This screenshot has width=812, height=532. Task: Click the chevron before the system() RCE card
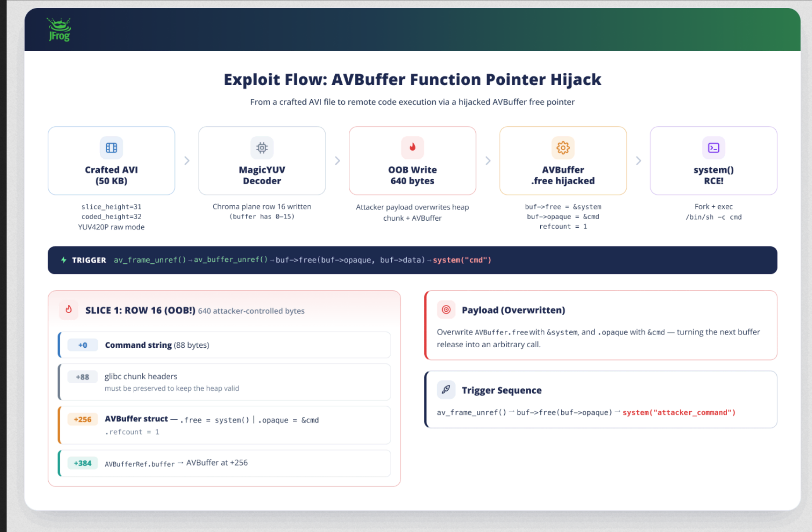[639, 161]
